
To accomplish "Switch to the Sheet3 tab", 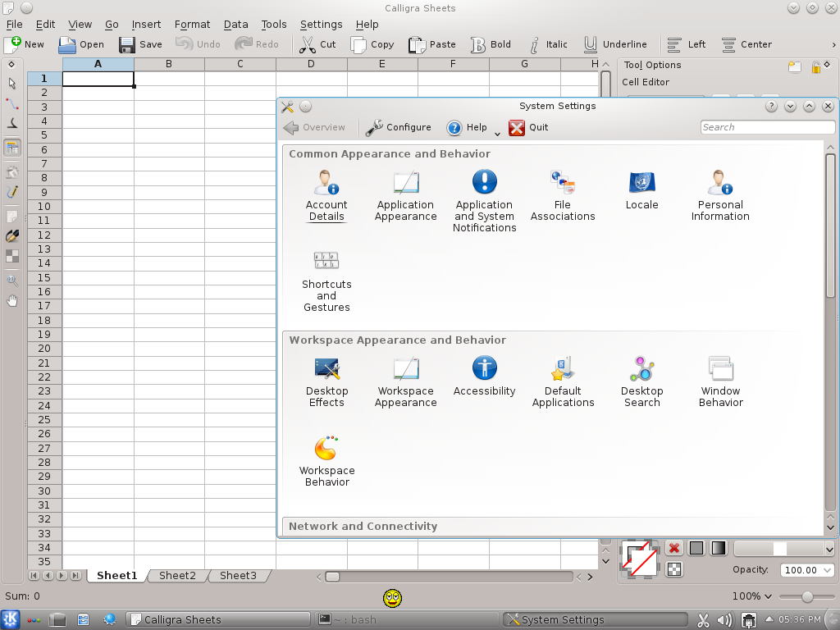I will tap(238, 575).
